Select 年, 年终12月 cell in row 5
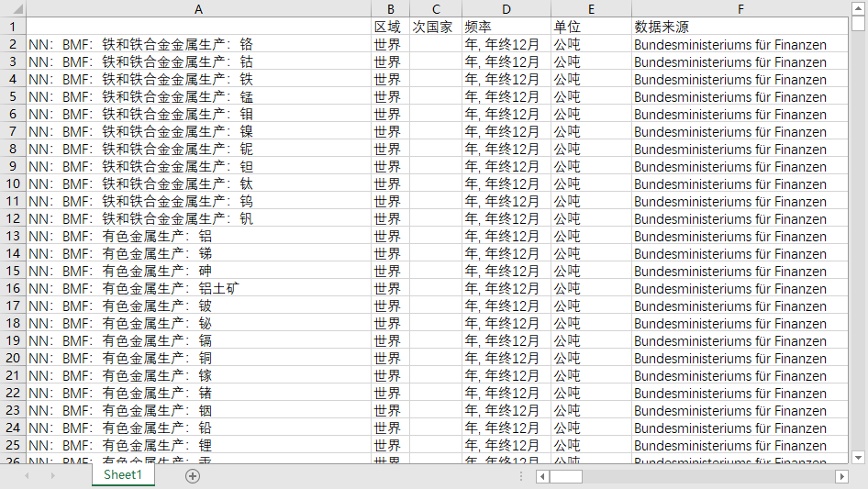The image size is (868, 489). (x=506, y=96)
